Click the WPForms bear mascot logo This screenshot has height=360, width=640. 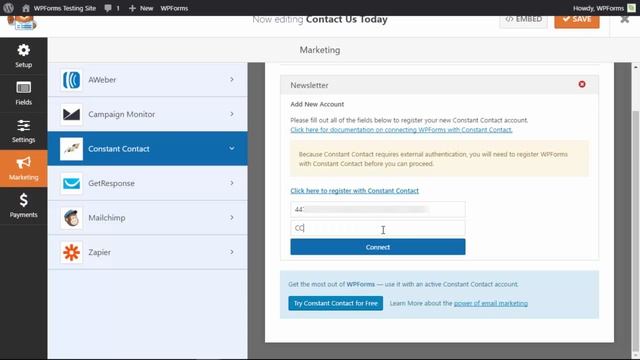22,22
